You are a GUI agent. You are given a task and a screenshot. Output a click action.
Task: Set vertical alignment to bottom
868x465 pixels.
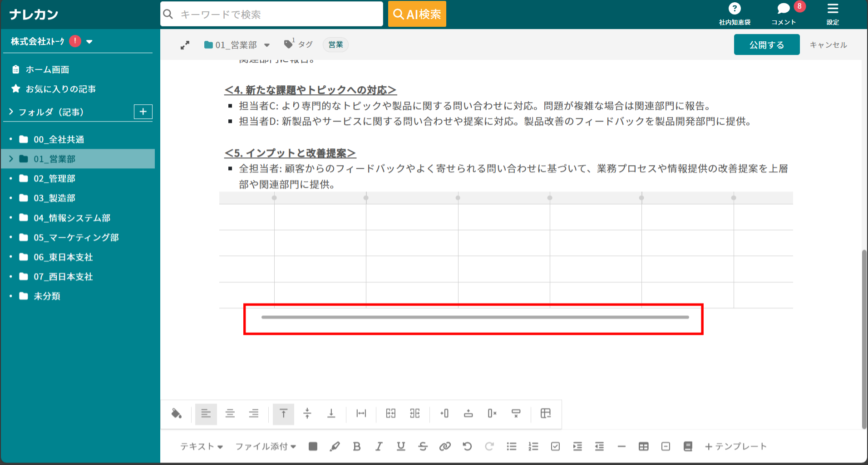[331, 414]
